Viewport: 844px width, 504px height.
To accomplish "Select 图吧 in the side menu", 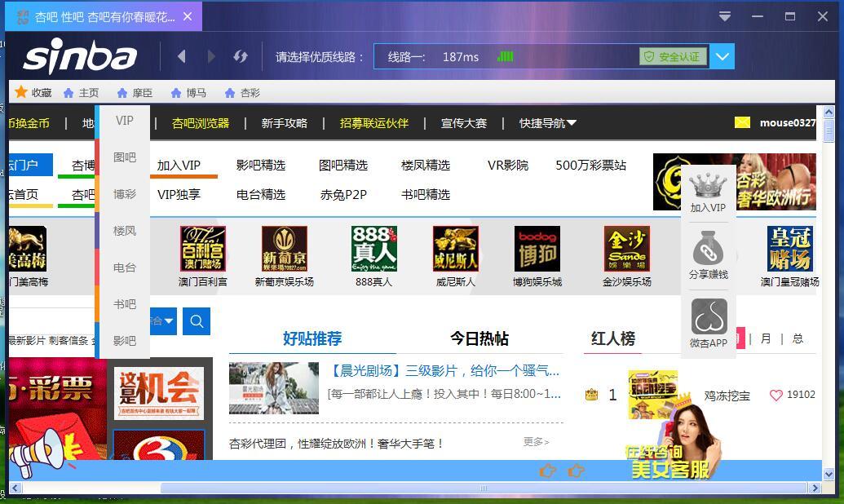I will pyautogui.click(x=124, y=157).
